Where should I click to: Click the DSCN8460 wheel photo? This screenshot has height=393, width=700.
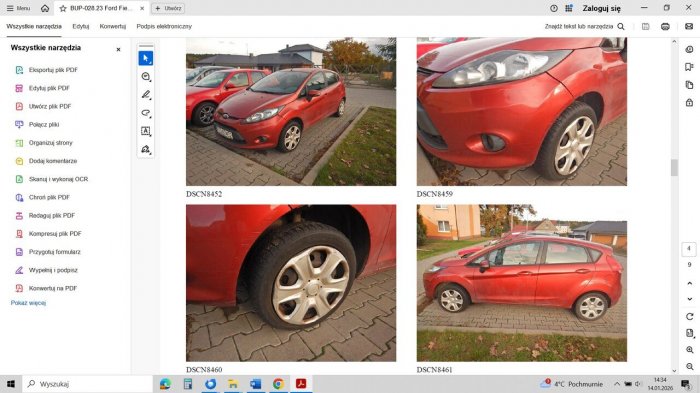[291, 283]
